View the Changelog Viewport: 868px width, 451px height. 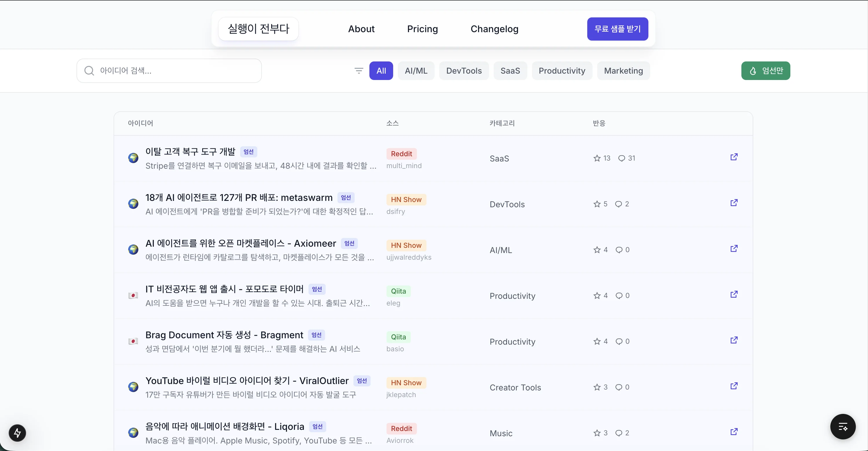(x=494, y=29)
